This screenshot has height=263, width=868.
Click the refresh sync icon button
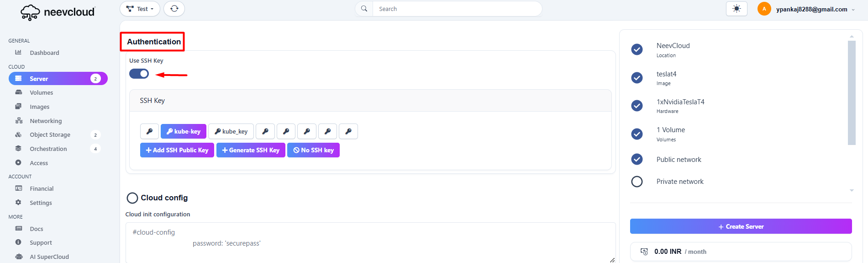pyautogui.click(x=174, y=9)
